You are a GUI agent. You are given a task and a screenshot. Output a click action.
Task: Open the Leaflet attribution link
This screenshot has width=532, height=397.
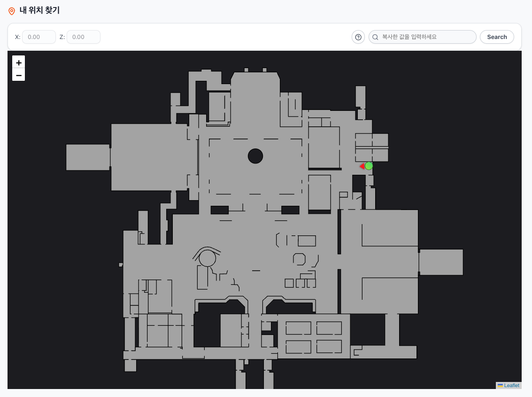click(x=511, y=385)
